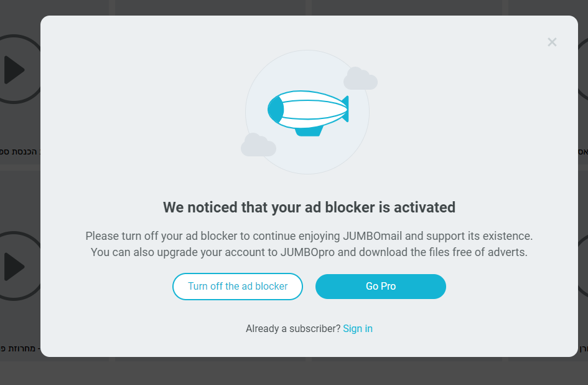Click the 'You can also upgrade your account' sentence

[309, 252]
